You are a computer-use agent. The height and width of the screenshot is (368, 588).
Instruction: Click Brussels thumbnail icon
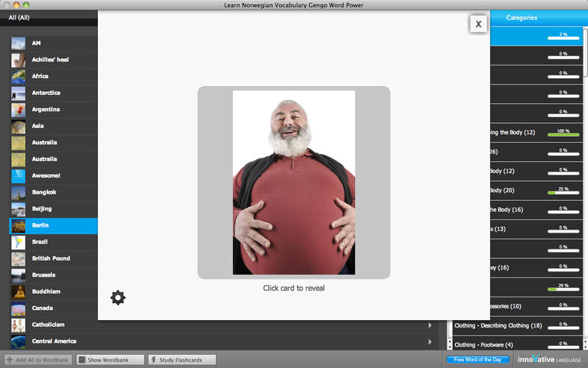click(x=18, y=275)
